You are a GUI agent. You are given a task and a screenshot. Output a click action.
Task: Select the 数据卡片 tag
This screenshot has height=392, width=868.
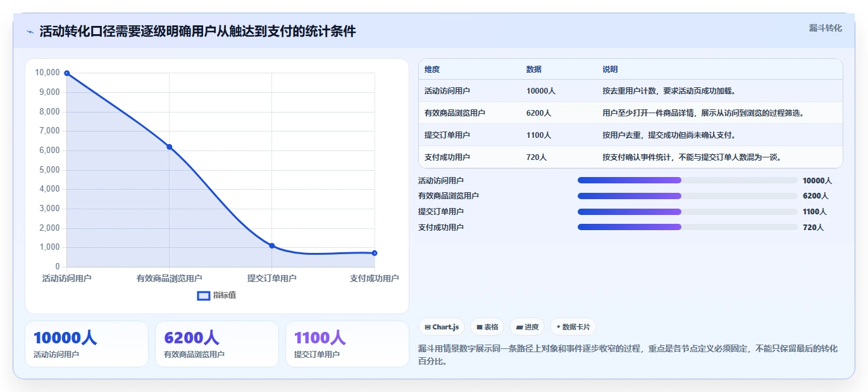pos(573,327)
